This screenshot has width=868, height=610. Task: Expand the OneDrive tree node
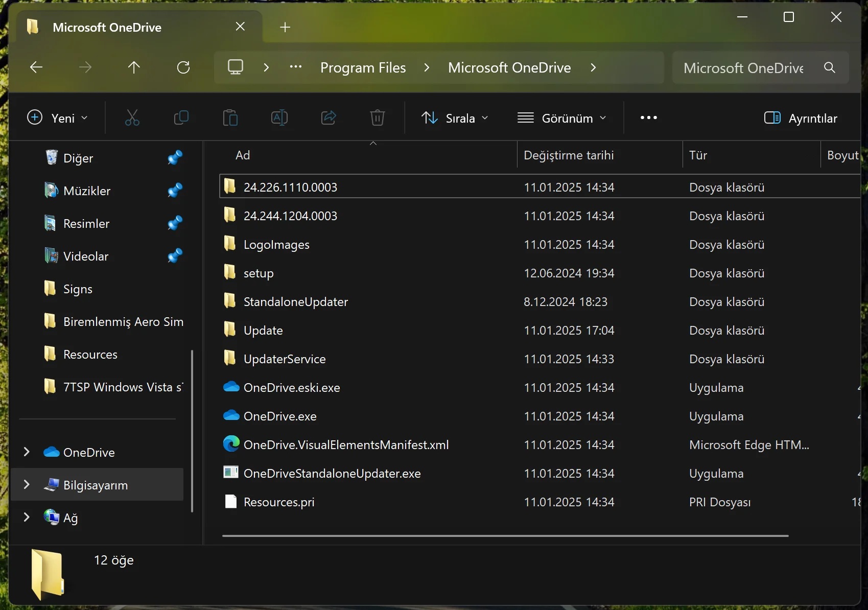tap(27, 452)
